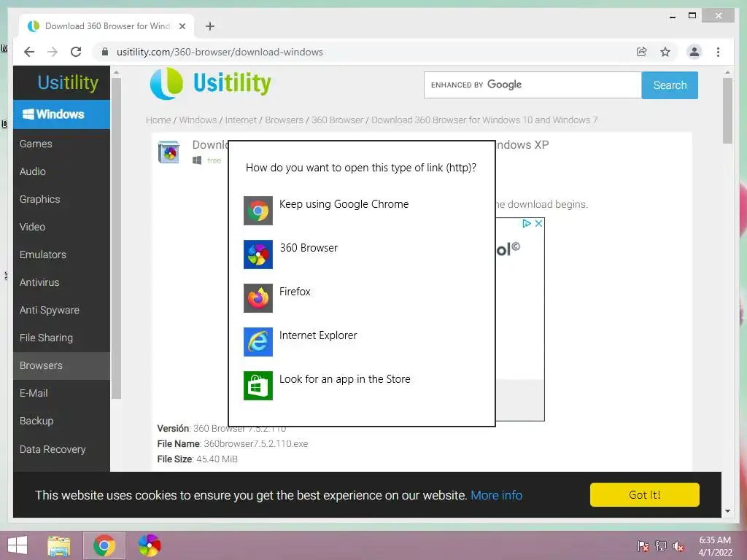Viewport: 747px width, 560px height.
Task: Open the Windows sidebar category
Action: [x=61, y=114]
